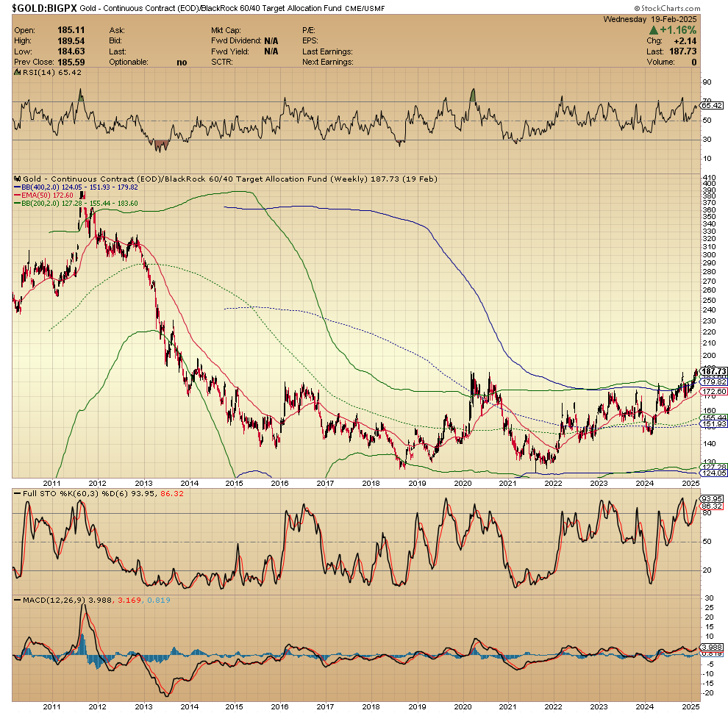
Task: Click the SCTR: label
Action: [x=222, y=62]
